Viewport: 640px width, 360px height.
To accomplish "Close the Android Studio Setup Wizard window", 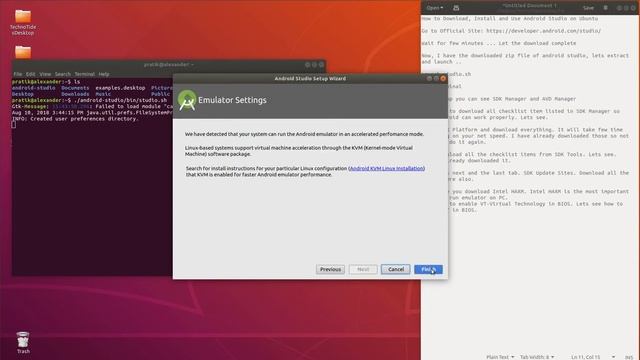I will click(443, 78).
